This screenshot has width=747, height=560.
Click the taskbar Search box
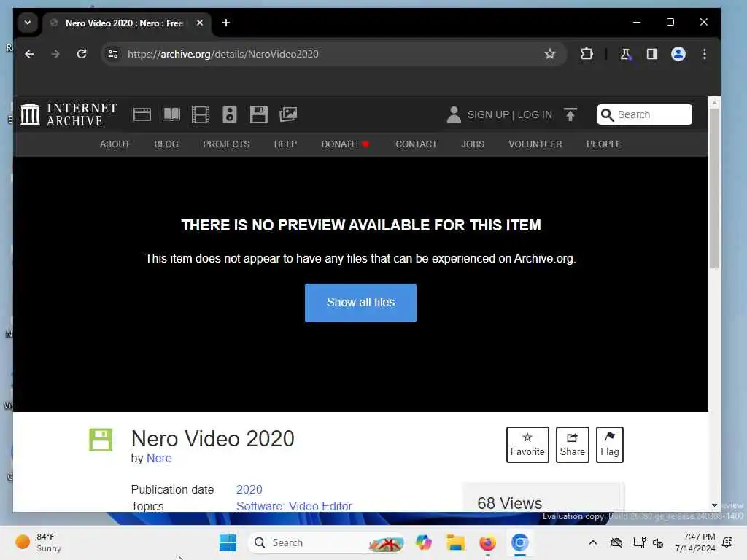coord(327,542)
